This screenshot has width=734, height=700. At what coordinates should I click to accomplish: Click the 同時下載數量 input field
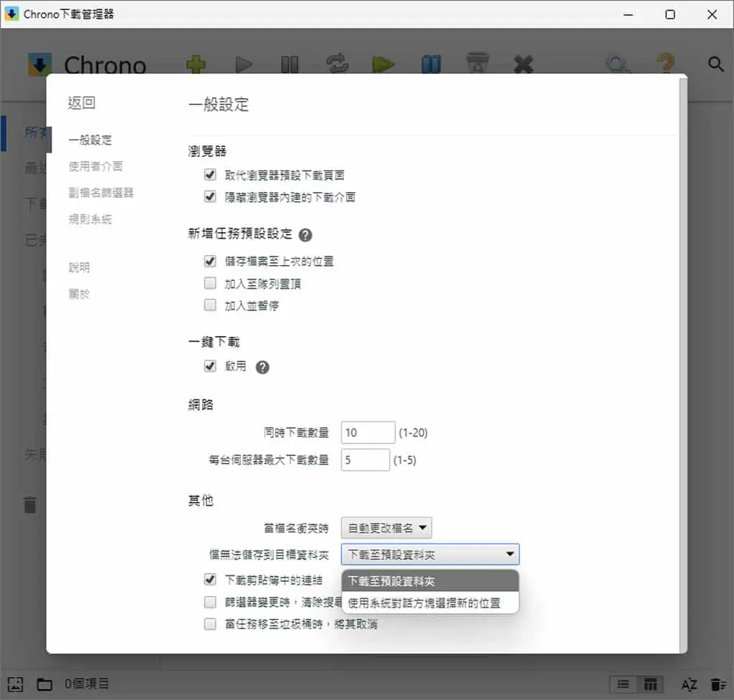(368, 432)
